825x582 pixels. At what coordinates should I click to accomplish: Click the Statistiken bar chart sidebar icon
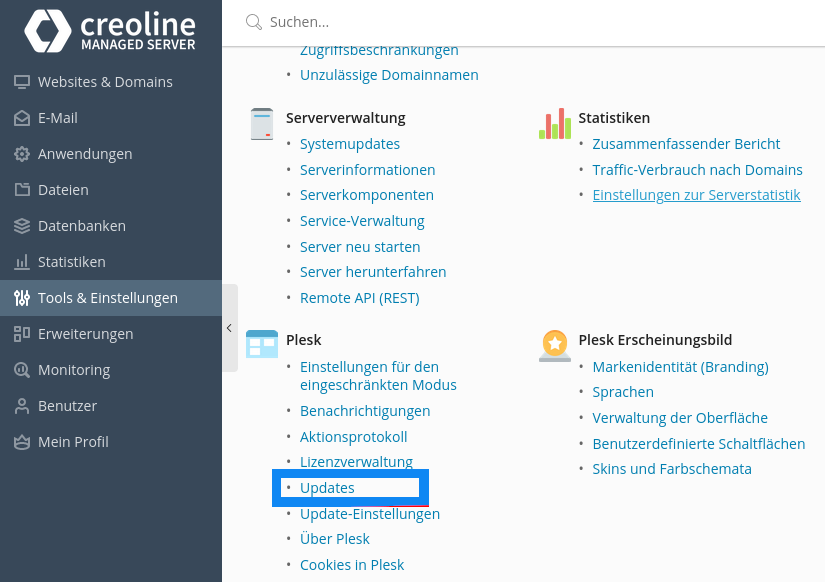[x=22, y=262]
